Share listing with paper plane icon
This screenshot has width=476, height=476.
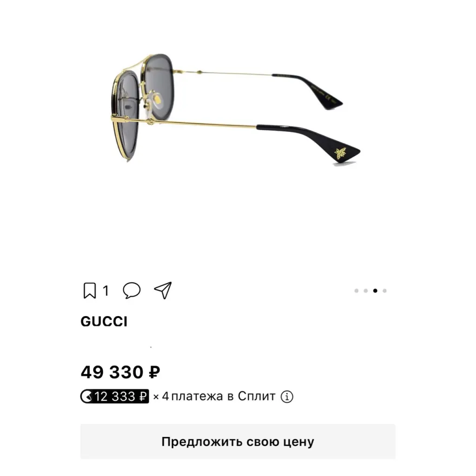163,290
